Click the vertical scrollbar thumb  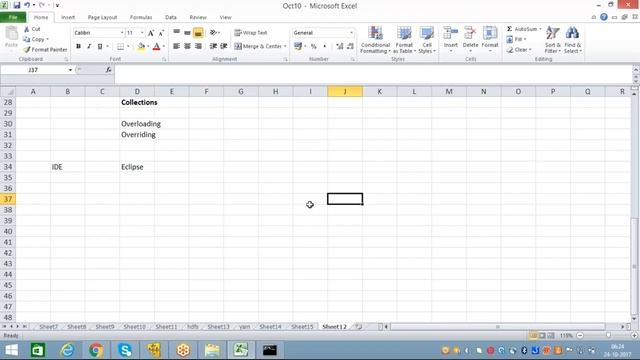pos(634,265)
